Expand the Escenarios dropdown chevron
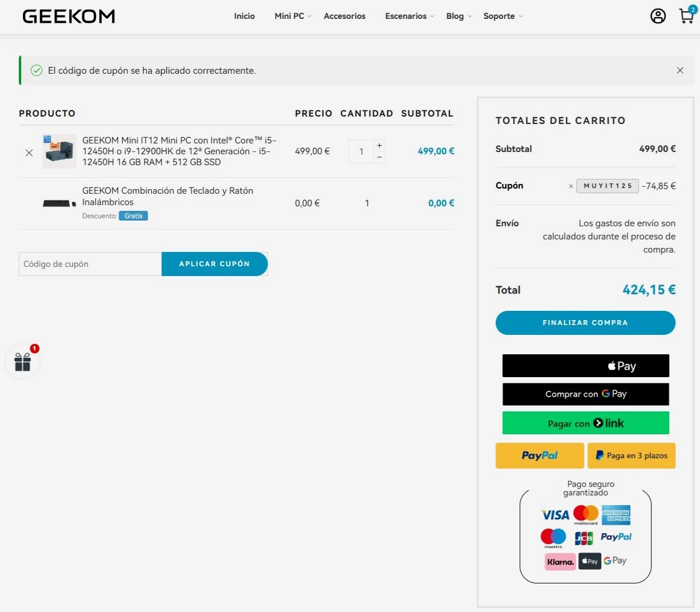The width and height of the screenshot is (700, 612). pos(432,17)
